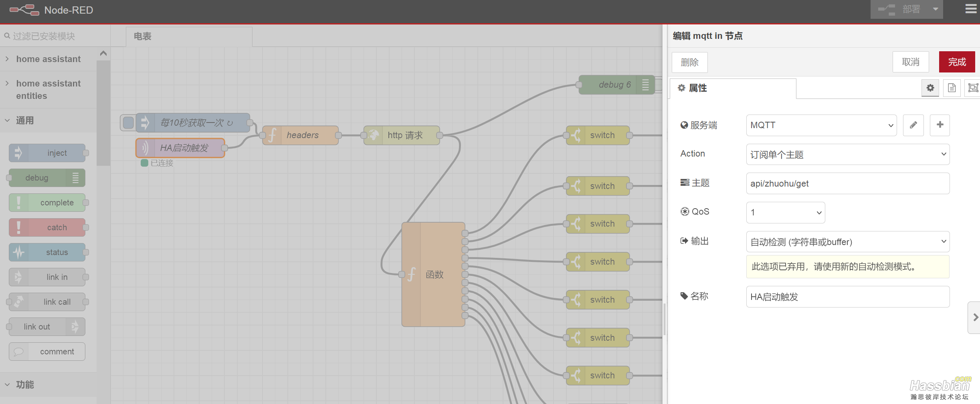Click the deprecated option notice text

834,267
